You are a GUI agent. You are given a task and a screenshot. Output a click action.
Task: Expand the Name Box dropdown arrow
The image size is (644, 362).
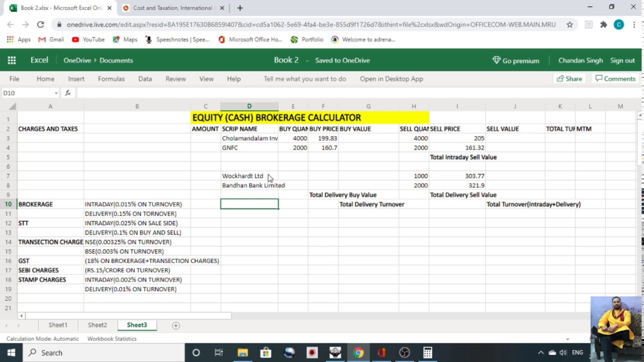tap(56, 93)
